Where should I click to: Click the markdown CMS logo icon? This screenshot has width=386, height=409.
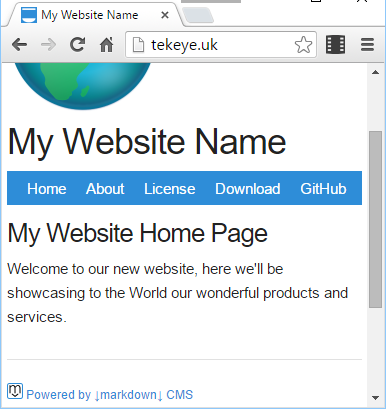(x=15, y=391)
